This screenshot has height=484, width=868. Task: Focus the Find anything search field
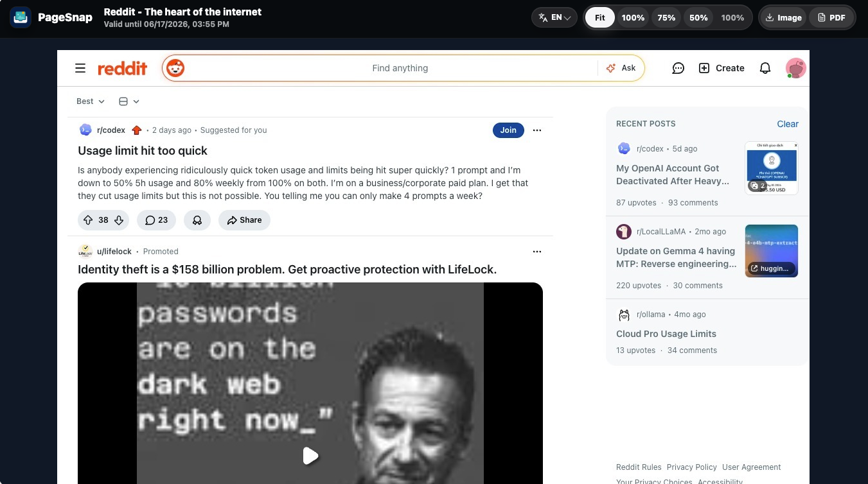[400, 68]
